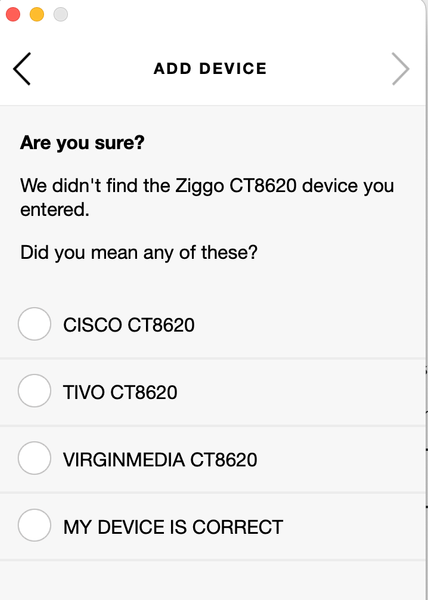The image size is (428, 600).
Task: Click the ADD DEVICE header title
Action: click(x=210, y=69)
